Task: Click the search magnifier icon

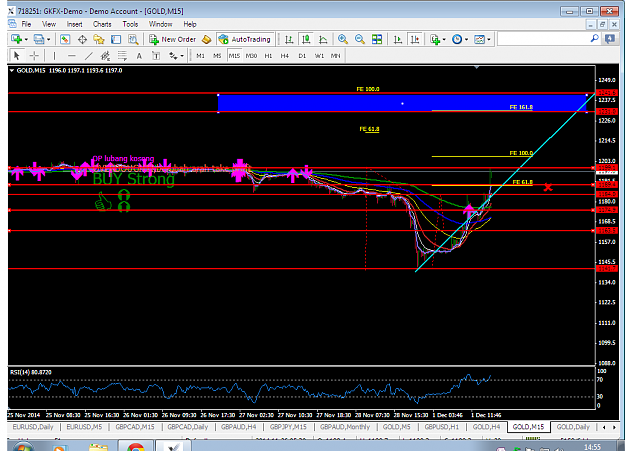Action: pos(594,39)
